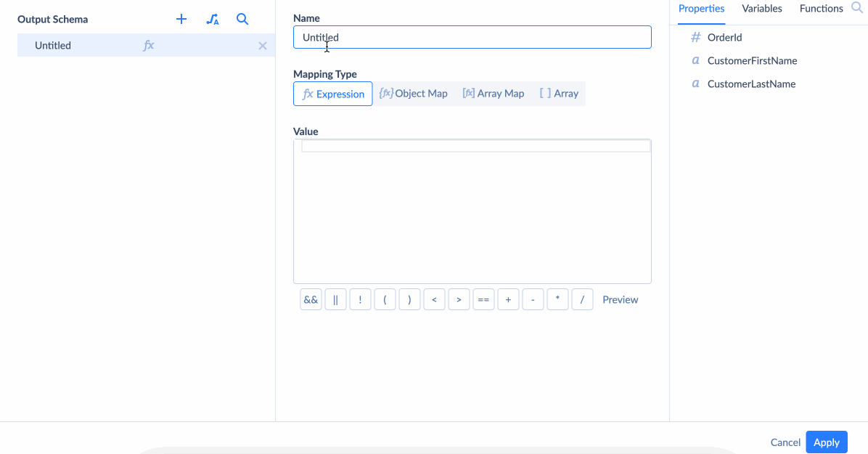Apply the mapping changes
The width and height of the screenshot is (868, 454).
point(827,442)
